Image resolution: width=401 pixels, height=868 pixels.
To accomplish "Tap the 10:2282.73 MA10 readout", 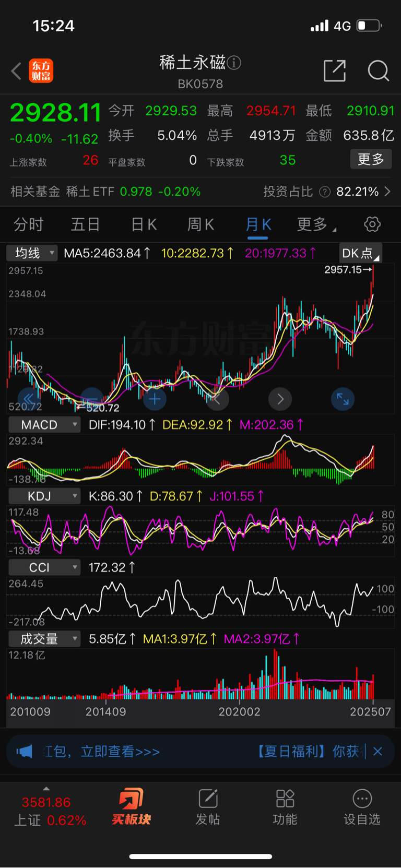I will pos(197,253).
